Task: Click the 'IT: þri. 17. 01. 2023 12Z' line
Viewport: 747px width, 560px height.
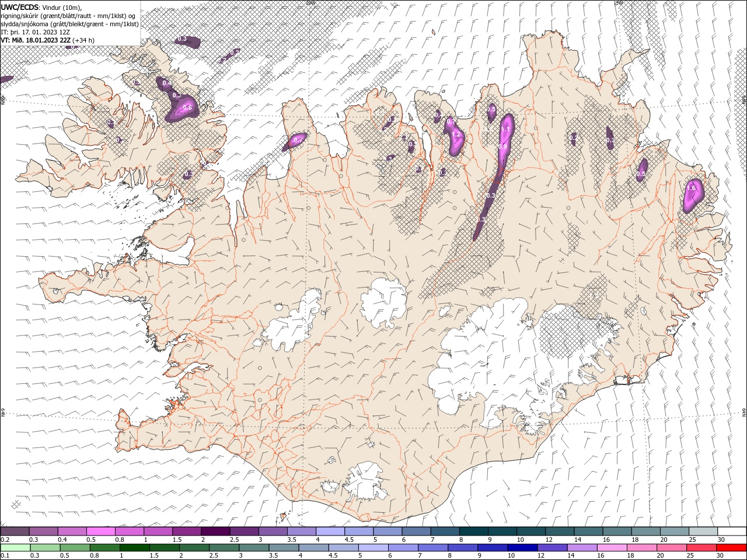Action: click(x=34, y=32)
